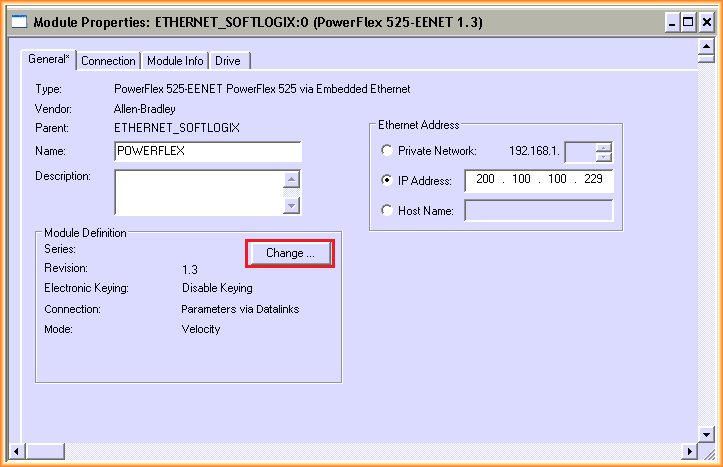Viewport: 723px width, 467px height.
Task: Click the module window icon in title bar
Action: click(x=19, y=21)
